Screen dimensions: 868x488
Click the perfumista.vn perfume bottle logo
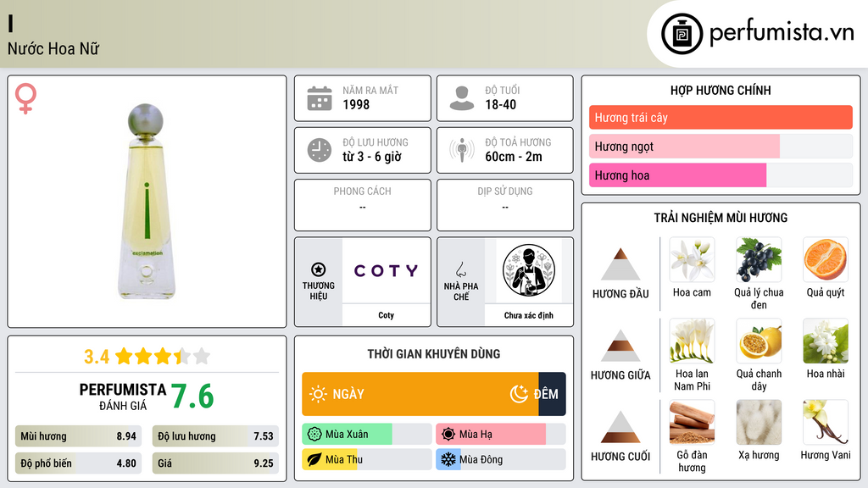pos(682,34)
